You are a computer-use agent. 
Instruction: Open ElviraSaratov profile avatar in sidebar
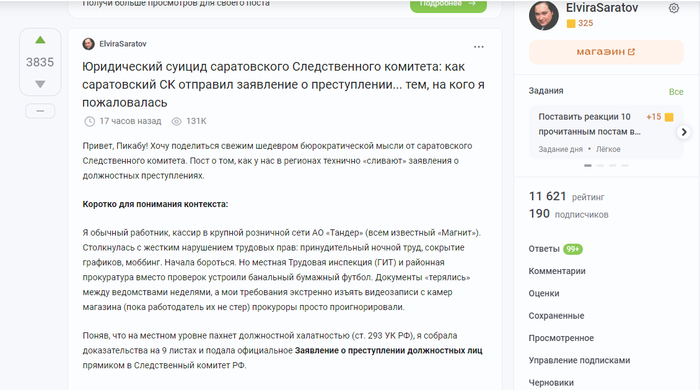pos(544,16)
